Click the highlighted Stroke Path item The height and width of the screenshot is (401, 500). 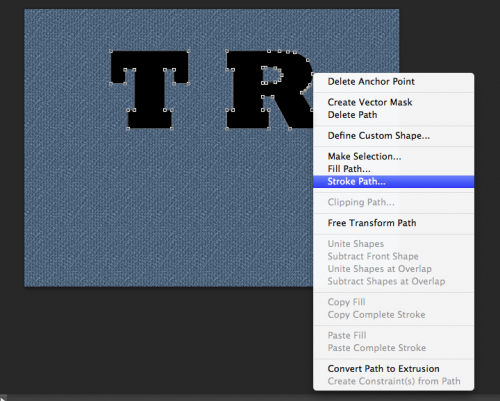(393, 182)
